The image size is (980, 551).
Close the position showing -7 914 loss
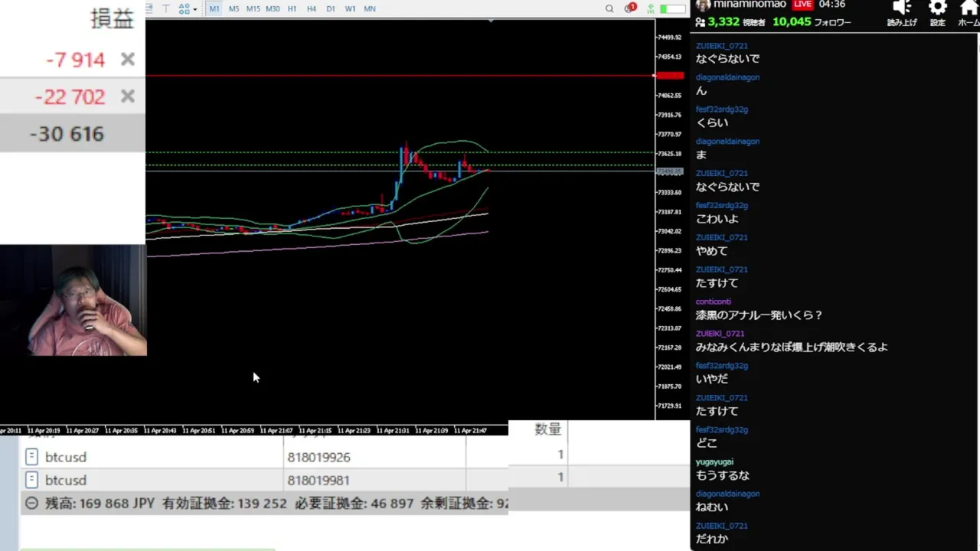(127, 59)
